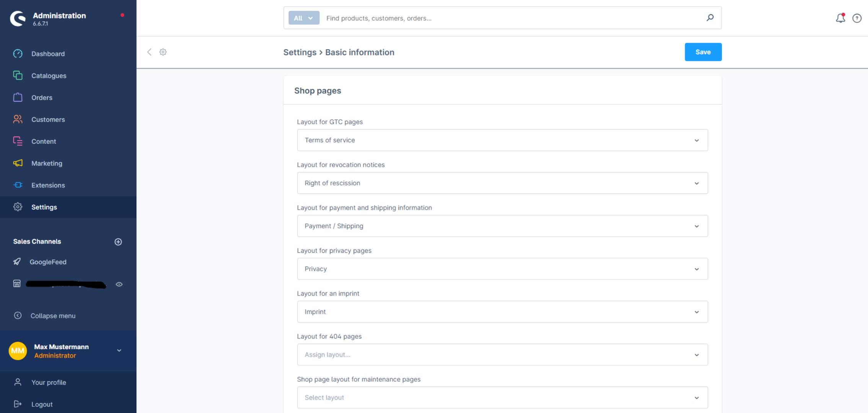The width and height of the screenshot is (868, 413).
Task: Open Settings menu item in sidebar
Action: tap(44, 207)
